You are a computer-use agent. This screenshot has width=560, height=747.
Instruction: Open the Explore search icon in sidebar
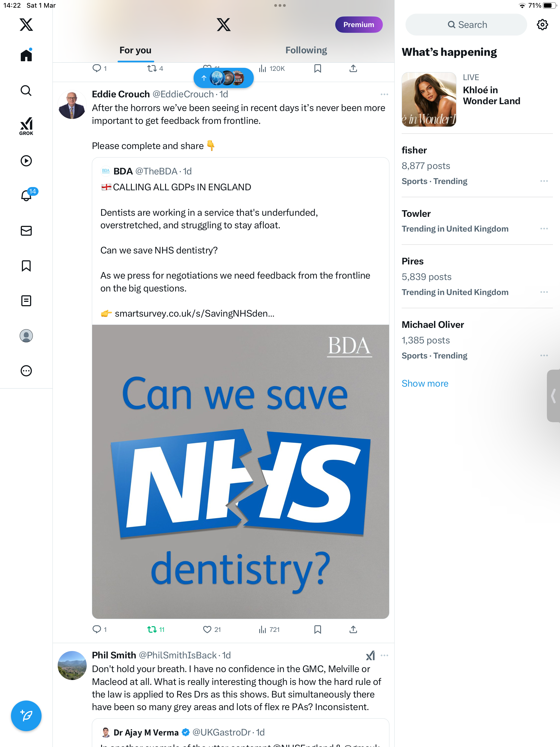pyautogui.click(x=26, y=91)
